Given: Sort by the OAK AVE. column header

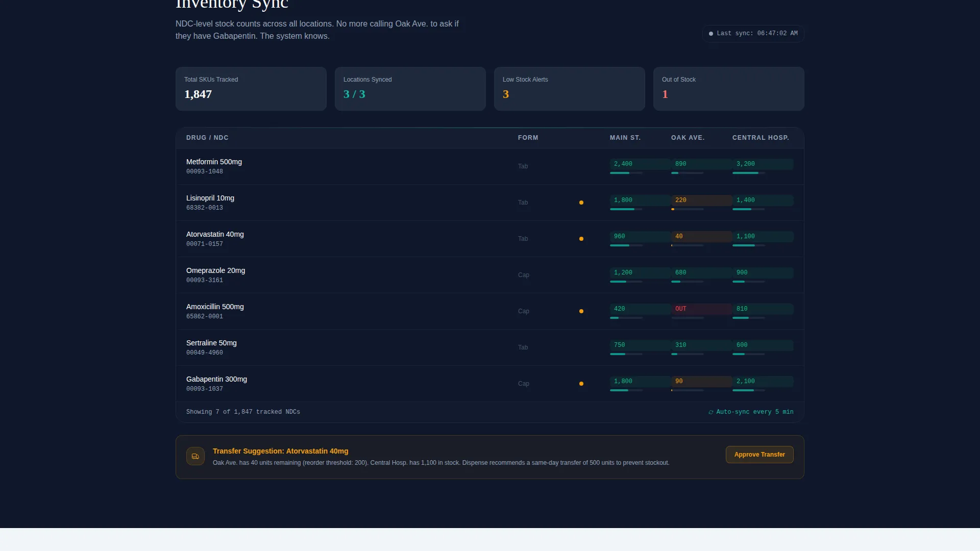Looking at the screenshot, I should point(688,138).
